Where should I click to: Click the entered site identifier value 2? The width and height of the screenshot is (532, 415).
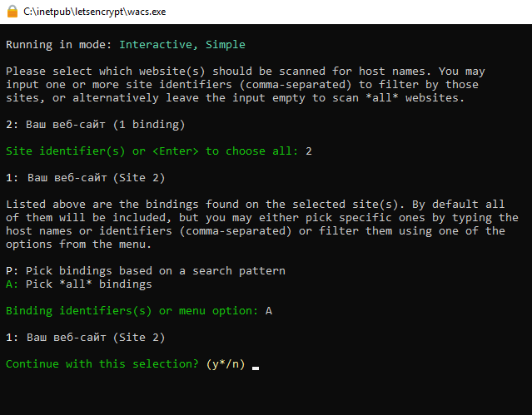click(x=308, y=151)
